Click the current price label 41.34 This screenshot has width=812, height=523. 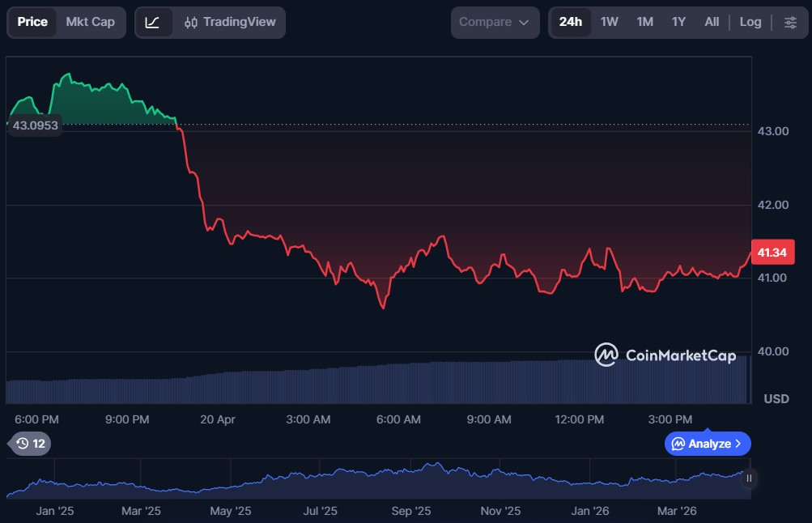[x=772, y=253]
